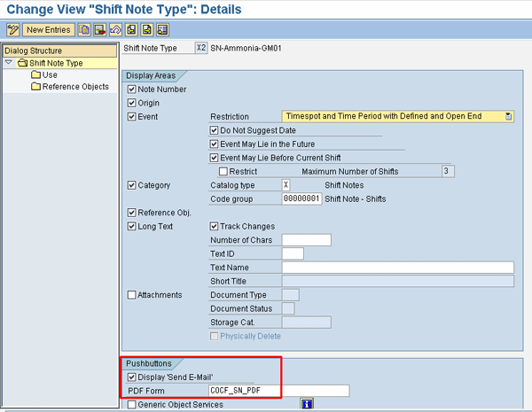Viewport: 532px width, 412px height.
Task: Collapse the Shift Note Type tree node
Action: (x=9, y=63)
